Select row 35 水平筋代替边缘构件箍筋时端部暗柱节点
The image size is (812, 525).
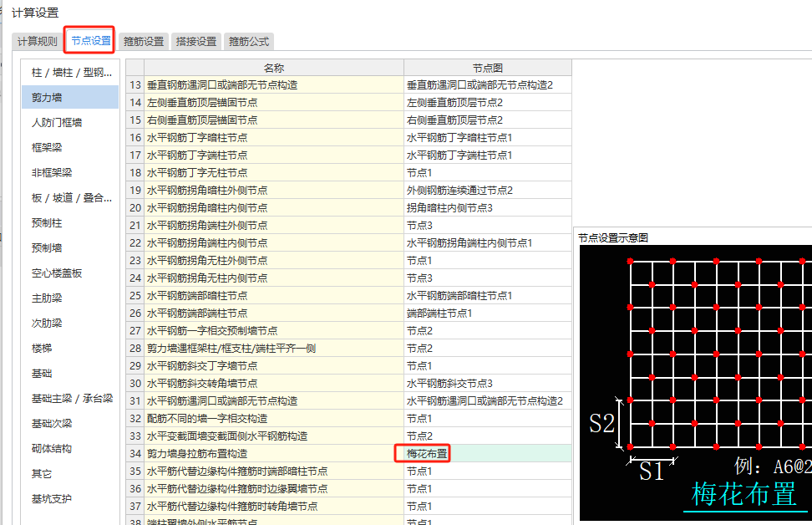349,471
